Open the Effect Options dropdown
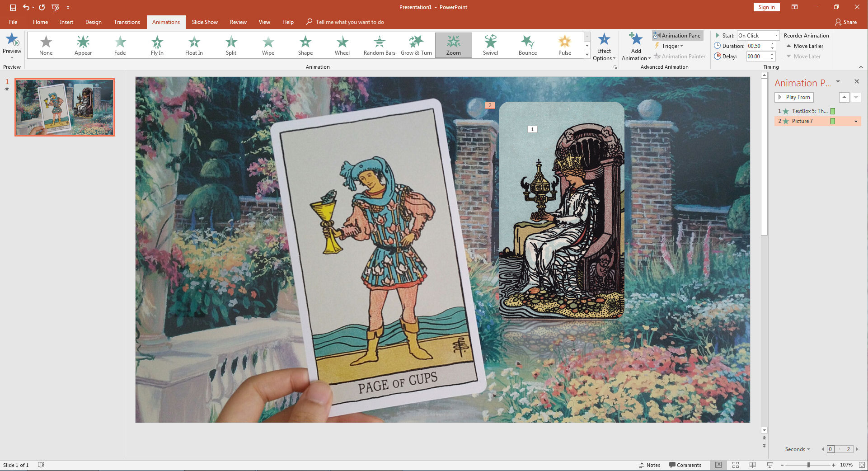The image size is (868, 471). pyautogui.click(x=604, y=47)
